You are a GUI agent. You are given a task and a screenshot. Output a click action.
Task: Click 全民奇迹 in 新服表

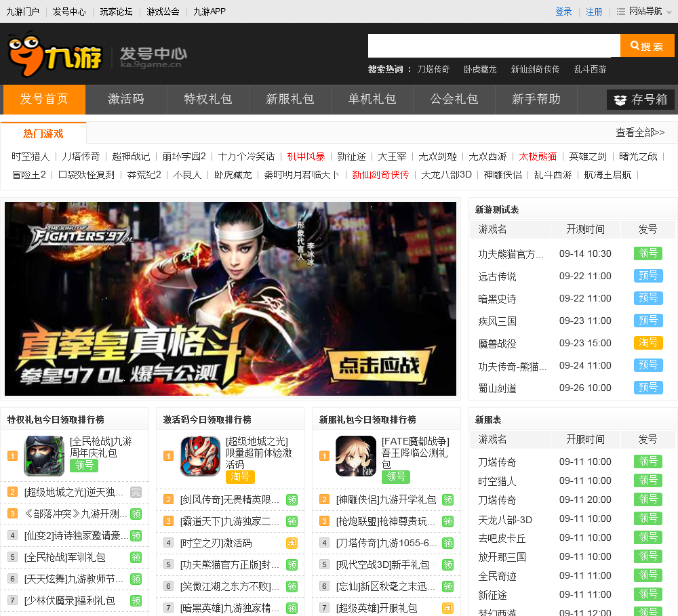click(497, 576)
